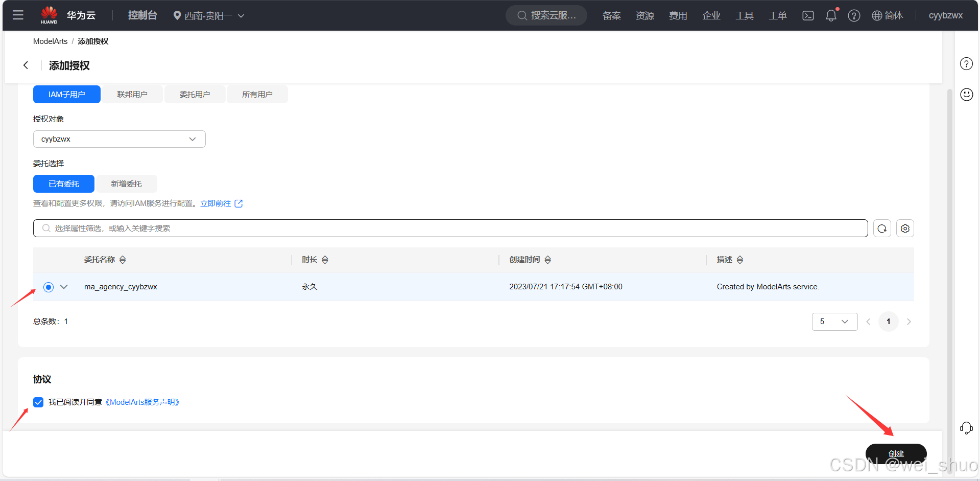Open the help question mark in top bar

pyautogui.click(x=854, y=16)
